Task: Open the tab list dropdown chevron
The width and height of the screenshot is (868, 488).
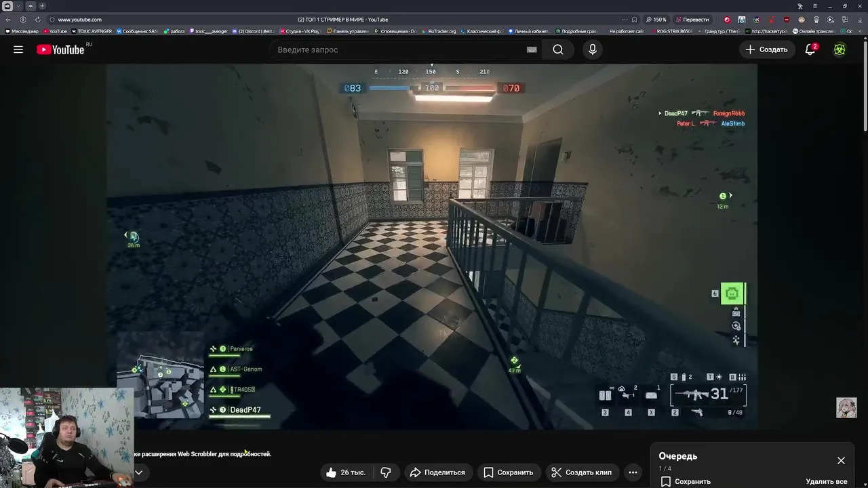Action: click(18, 6)
